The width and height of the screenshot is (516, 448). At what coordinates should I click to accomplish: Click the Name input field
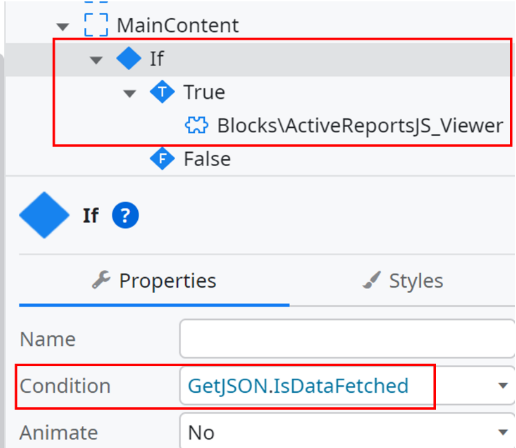pyautogui.click(x=347, y=339)
